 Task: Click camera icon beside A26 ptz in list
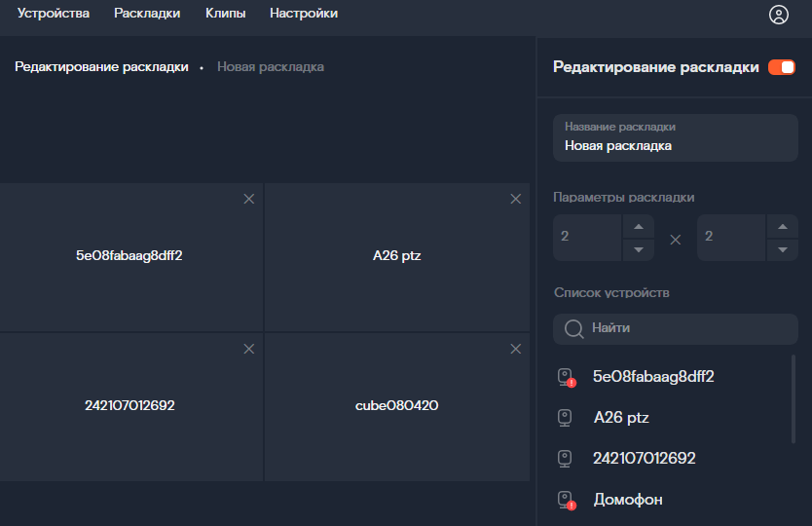565,418
